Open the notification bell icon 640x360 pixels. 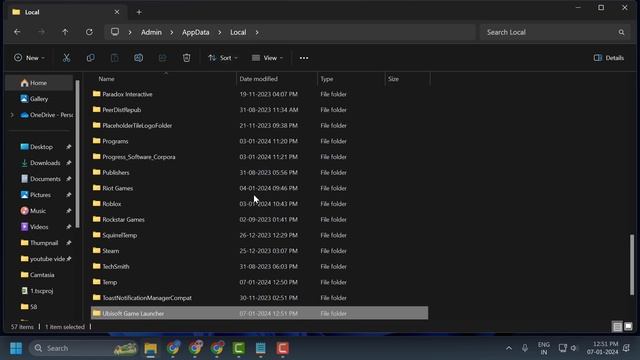point(627,348)
